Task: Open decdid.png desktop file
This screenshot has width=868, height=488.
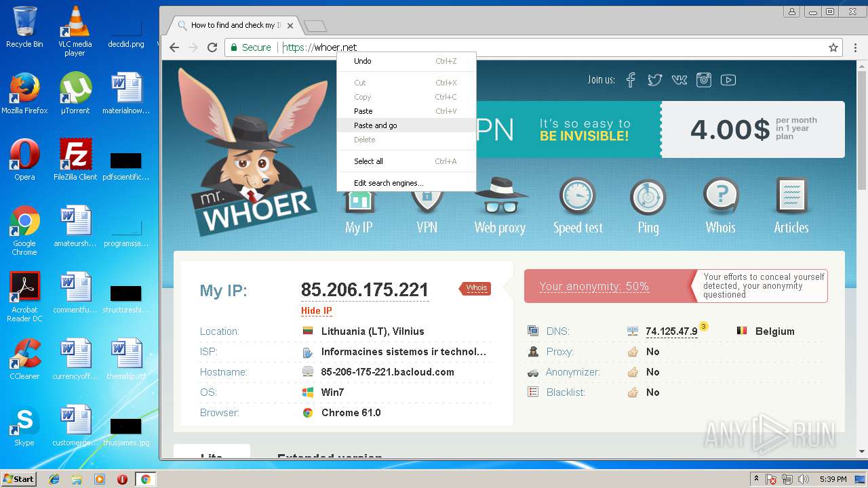Action: (x=125, y=32)
